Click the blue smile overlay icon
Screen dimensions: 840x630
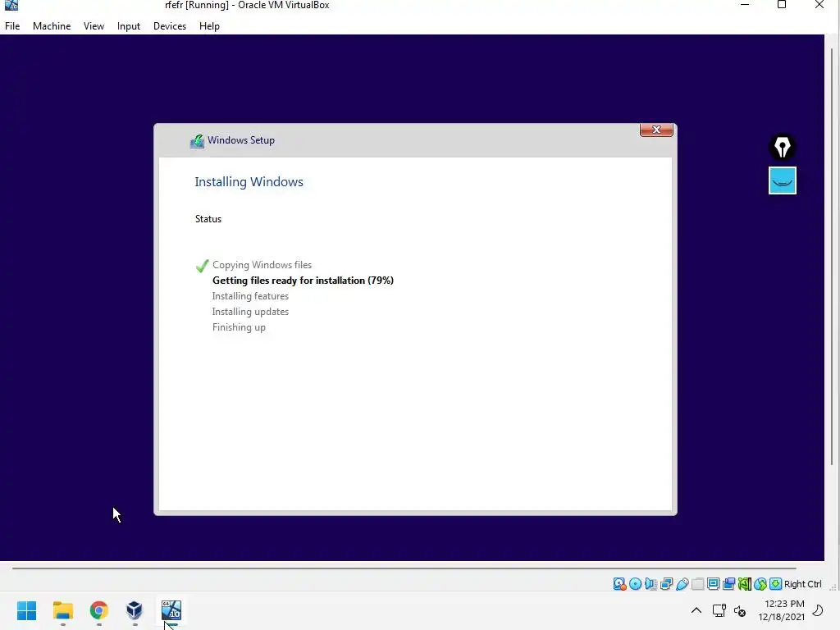point(783,180)
